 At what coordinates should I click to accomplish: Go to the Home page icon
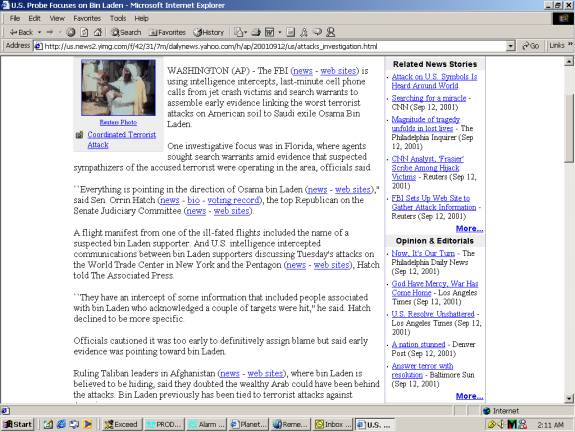98,32
